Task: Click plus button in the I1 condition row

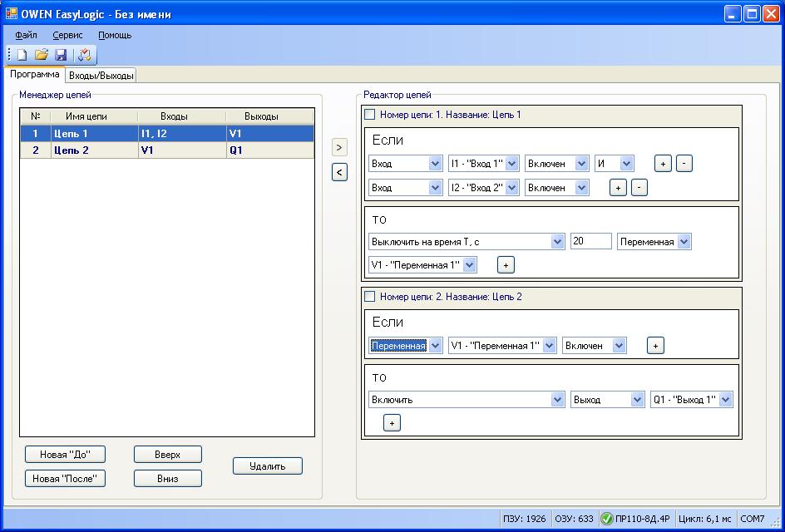Action: tap(663, 164)
